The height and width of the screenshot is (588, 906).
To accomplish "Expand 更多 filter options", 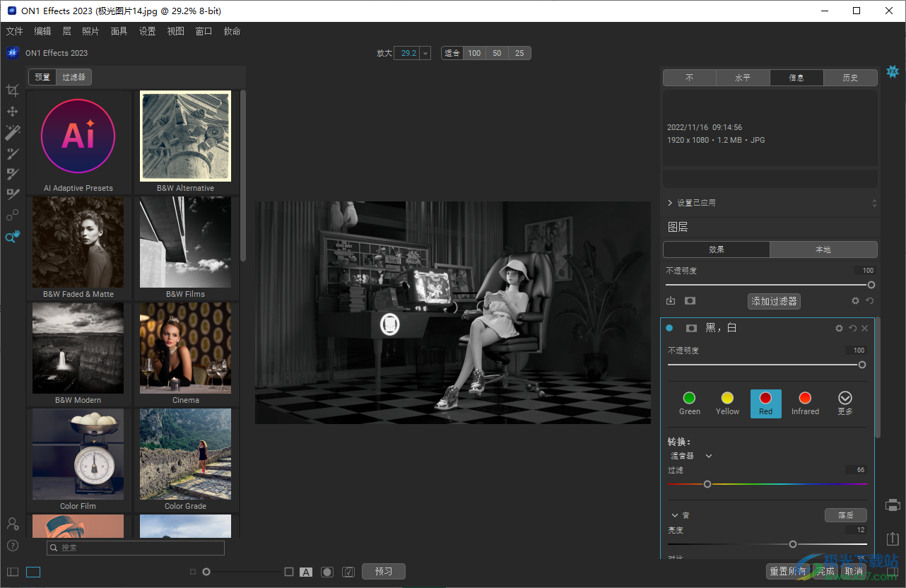I will pyautogui.click(x=845, y=404).
